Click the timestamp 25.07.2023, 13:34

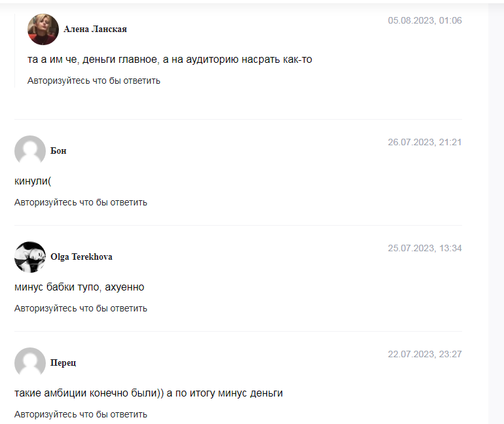click(x=425, y=248)
